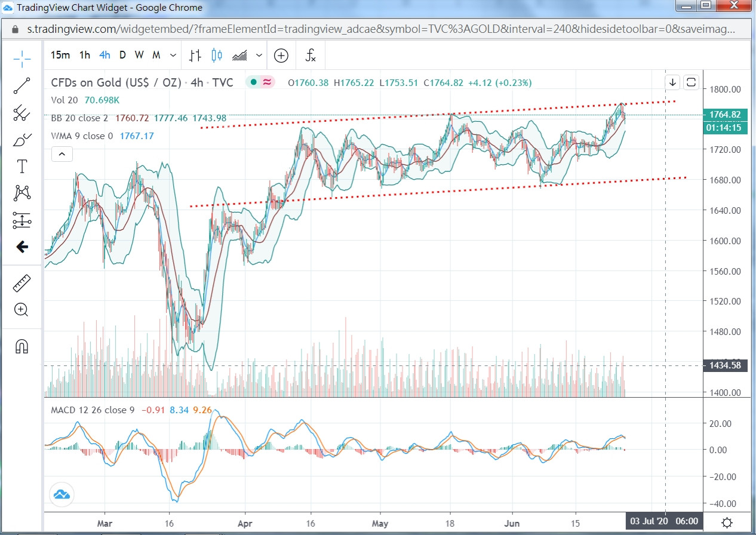Click the back arrow in left toolbar

(22, 247)
